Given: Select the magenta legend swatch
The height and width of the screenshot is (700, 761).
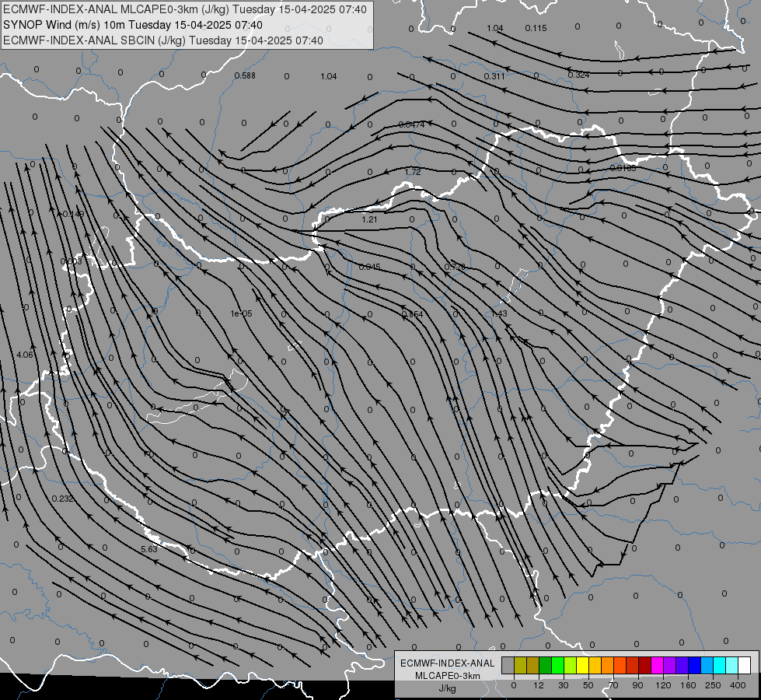Looking at the screenshot, I should (x=658, y=665).
